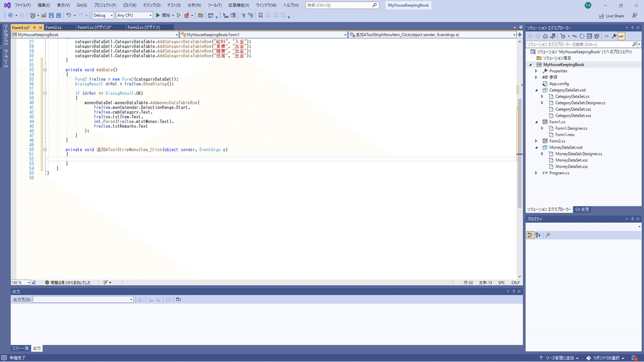Click the 検索 (Ctrl+Q) search box
This screenshot has width=644, height=362.
342,5
